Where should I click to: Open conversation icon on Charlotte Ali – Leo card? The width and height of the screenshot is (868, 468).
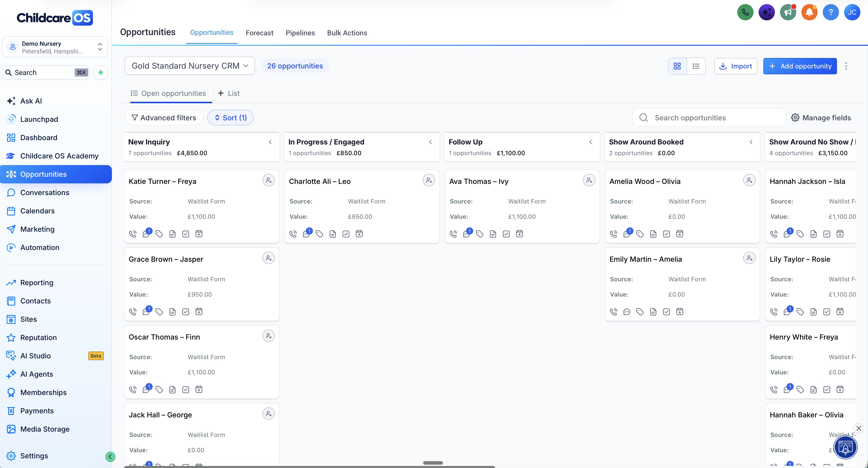coord(307,234)
